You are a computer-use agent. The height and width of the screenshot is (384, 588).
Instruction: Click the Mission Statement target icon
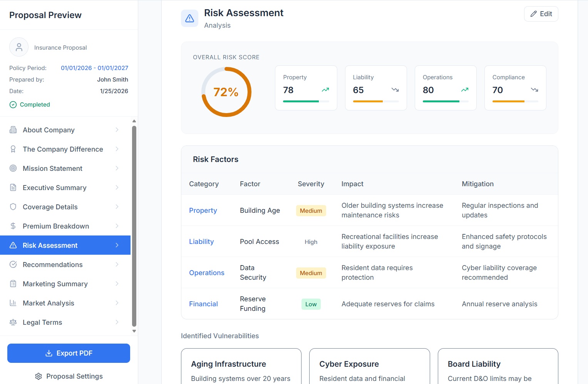pos(13,168)
